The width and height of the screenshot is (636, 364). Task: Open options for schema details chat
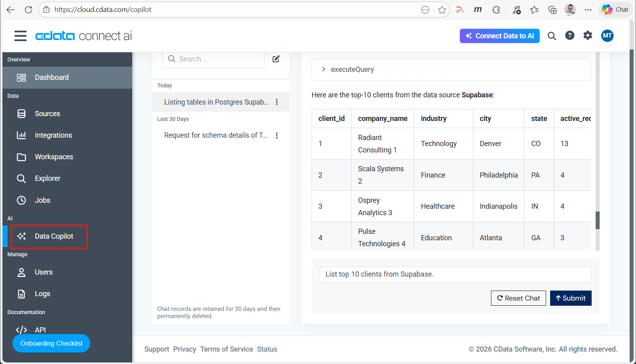coord(277,135)
